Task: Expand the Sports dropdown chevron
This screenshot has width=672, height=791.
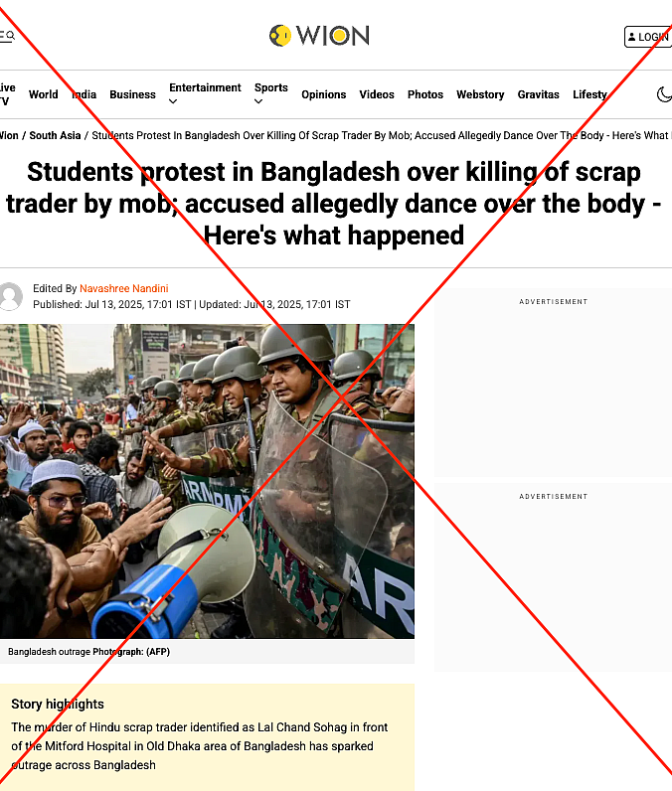Action: pos(258,102)
